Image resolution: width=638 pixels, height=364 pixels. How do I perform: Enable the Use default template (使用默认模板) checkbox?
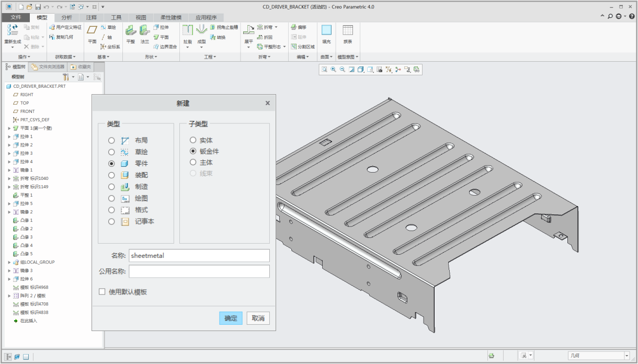click(102, 292)
